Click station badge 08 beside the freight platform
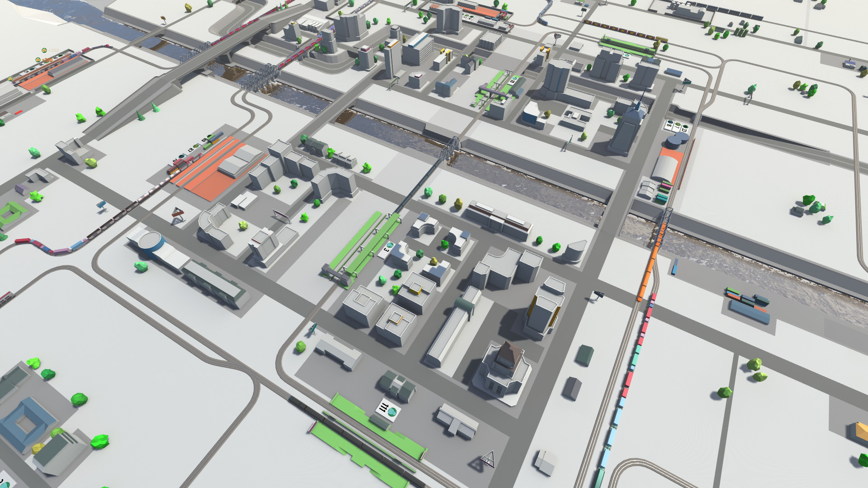Viewport: 868px width, 488px height. pyautogui.click(x=203, y=141)
